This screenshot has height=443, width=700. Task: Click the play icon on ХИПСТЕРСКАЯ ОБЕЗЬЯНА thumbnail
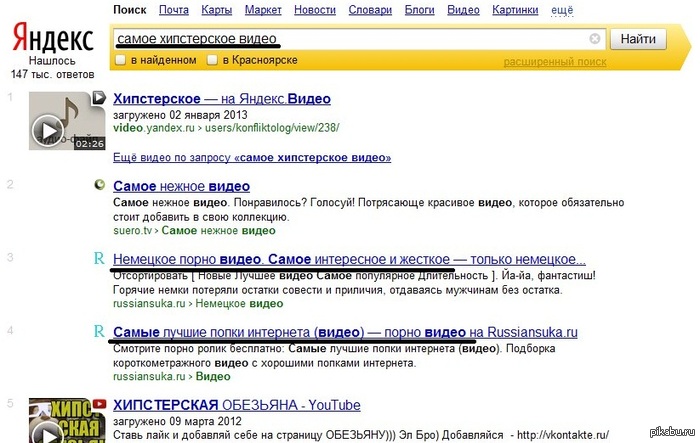click(x=46, y=433)
